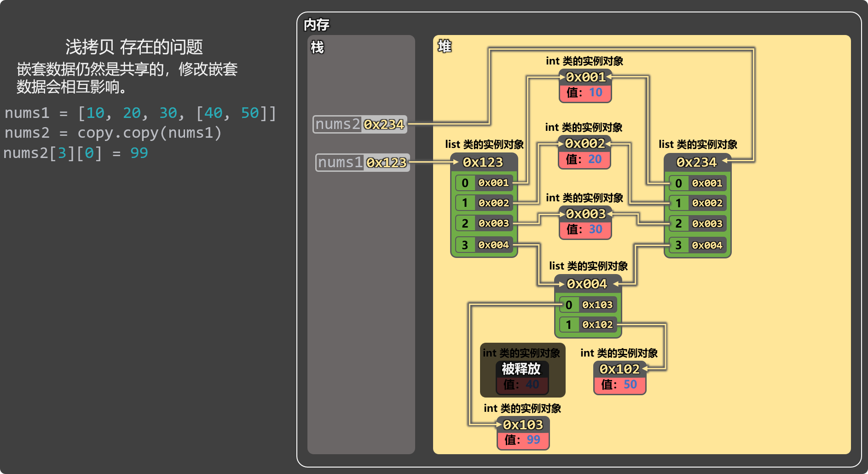Image resolution: width=868 pixels, height=474 pixels.
Task: Click the code line nums2 = copy.copy(nums1)
Action: (113, 133)
